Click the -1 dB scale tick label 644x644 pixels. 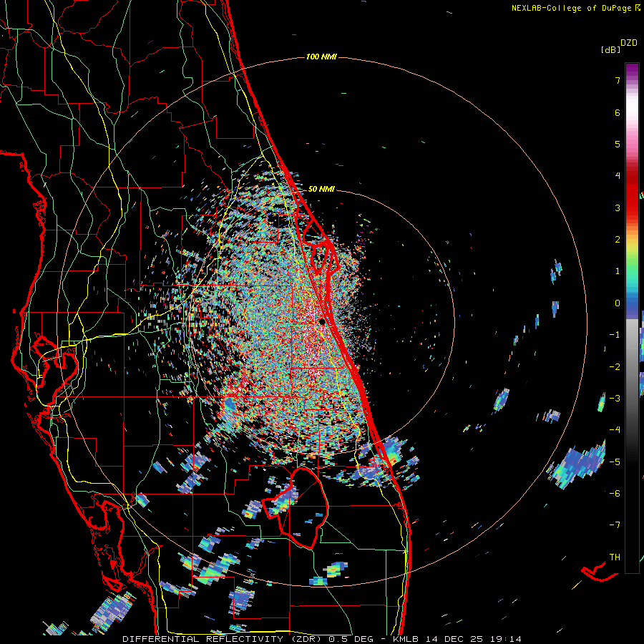click(615, 335)
